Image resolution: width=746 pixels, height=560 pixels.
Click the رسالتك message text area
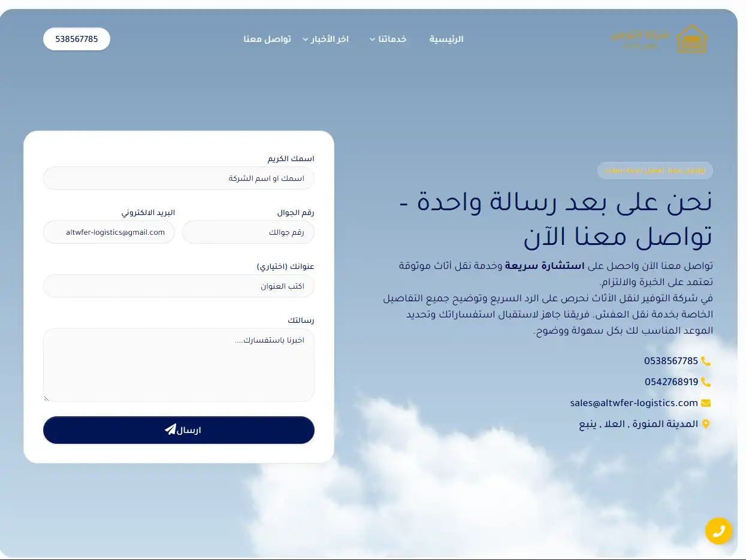point(179,365)
